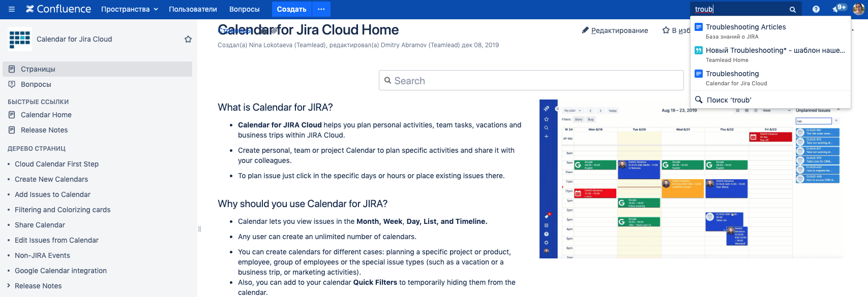This screenshot has height=297, width=868.
Task: Click the Calendar for Jira Cloud space logo
Action: pos(20,39)
